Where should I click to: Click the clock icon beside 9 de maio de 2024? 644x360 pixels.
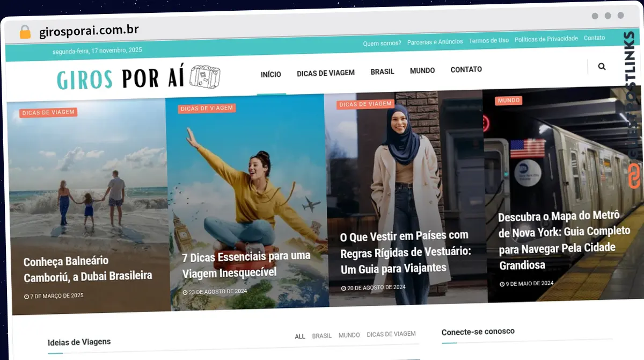pos(502,284)
